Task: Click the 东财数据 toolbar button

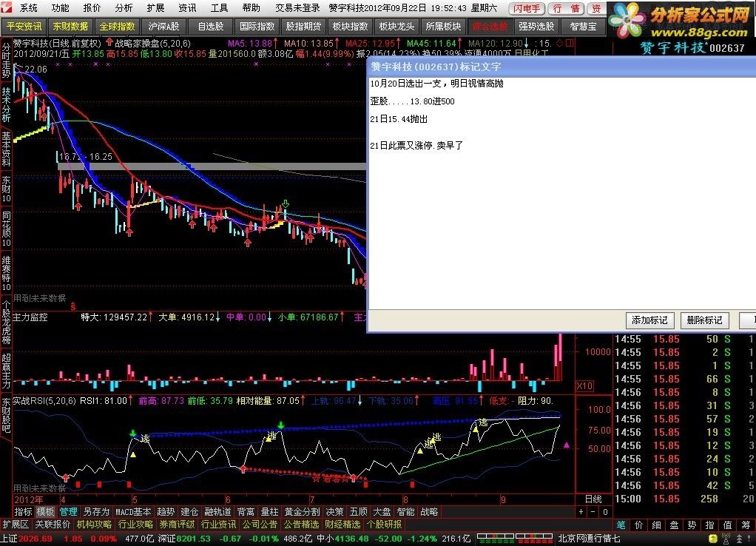Action: click(70, 27)
